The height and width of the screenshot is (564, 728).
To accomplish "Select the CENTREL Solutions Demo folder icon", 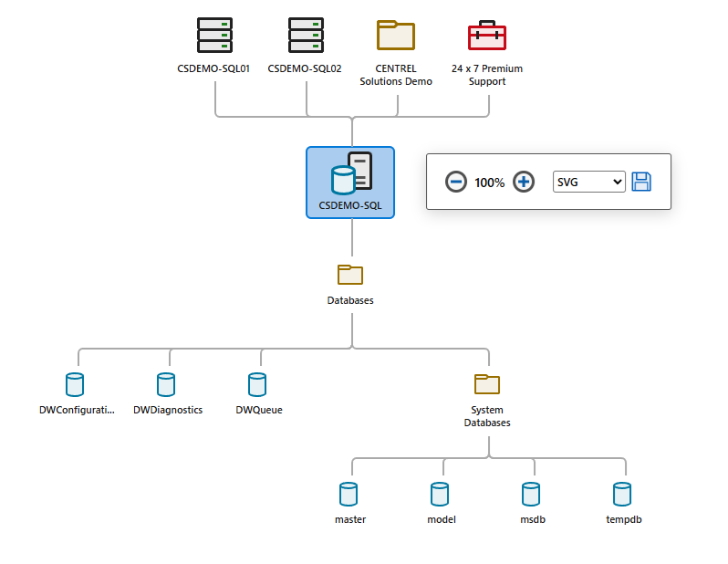I will pos(396,35).
